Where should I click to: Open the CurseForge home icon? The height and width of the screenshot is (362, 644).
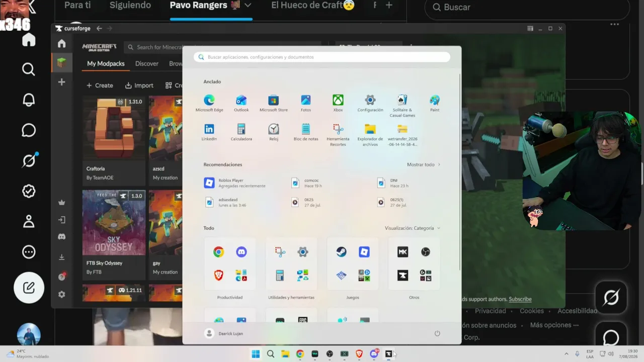click(61, 43)
